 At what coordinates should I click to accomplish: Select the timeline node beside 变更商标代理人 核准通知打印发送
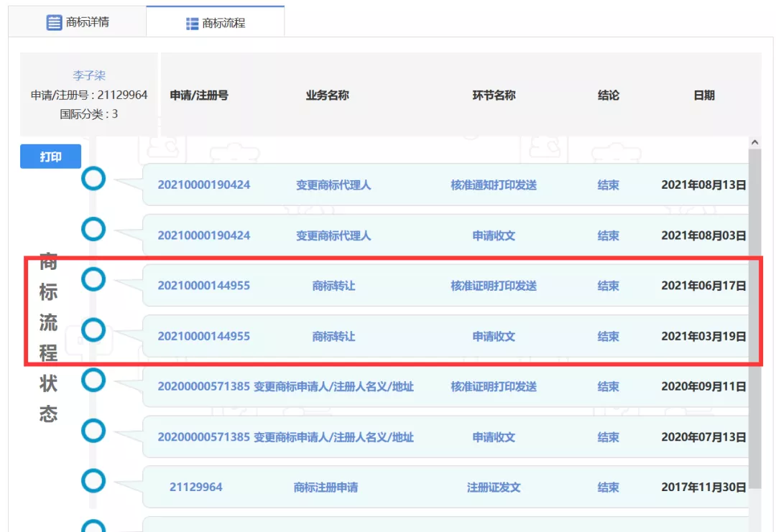[x=93, y=179]
